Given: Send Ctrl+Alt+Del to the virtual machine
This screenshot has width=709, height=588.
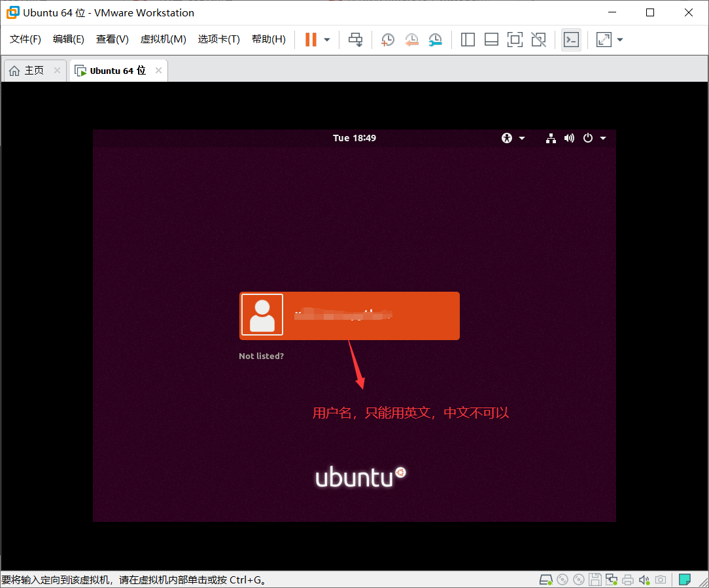Looking at the screenshot, I should tap(355, 39).
